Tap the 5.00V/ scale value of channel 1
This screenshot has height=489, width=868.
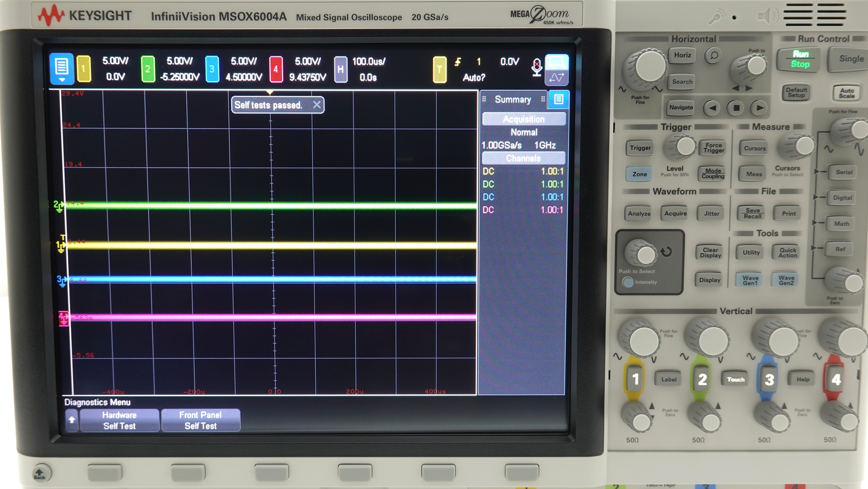tap(115, 61)
